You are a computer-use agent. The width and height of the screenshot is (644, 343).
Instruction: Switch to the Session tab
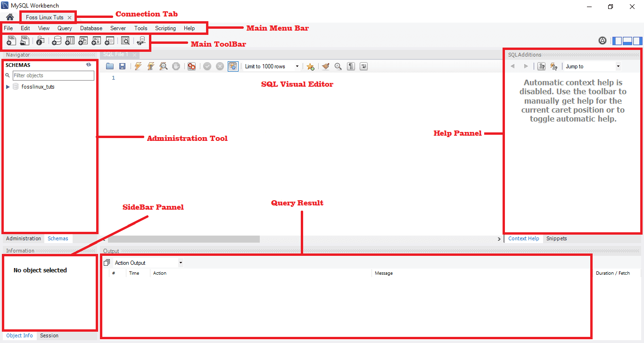click(x=50, y=335)
